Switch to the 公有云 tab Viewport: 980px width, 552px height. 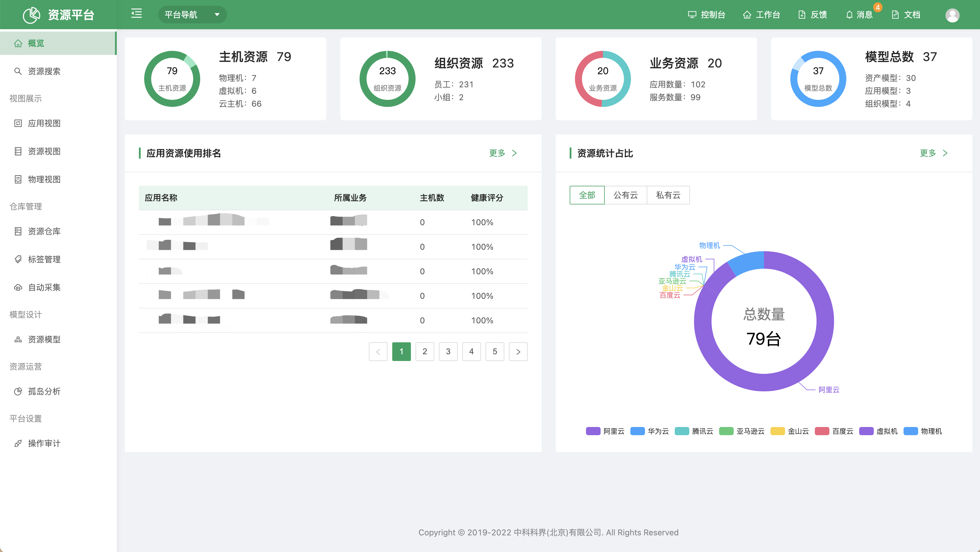625,195
